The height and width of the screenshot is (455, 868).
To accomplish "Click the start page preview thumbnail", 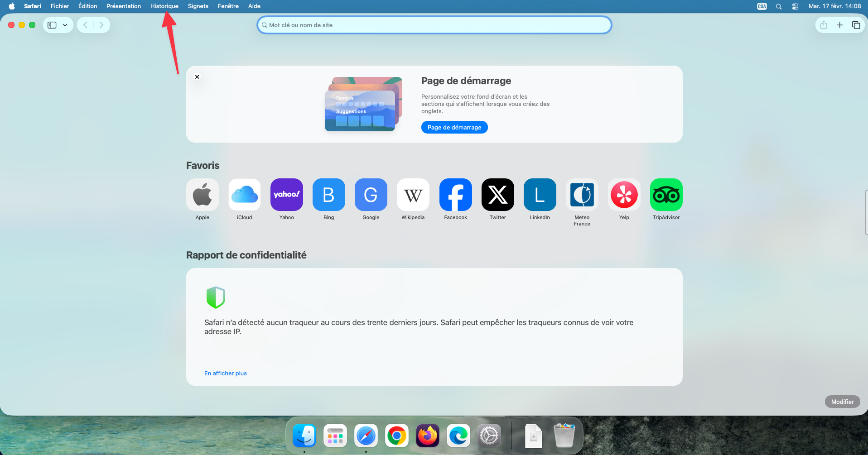I will pos(363,104).
